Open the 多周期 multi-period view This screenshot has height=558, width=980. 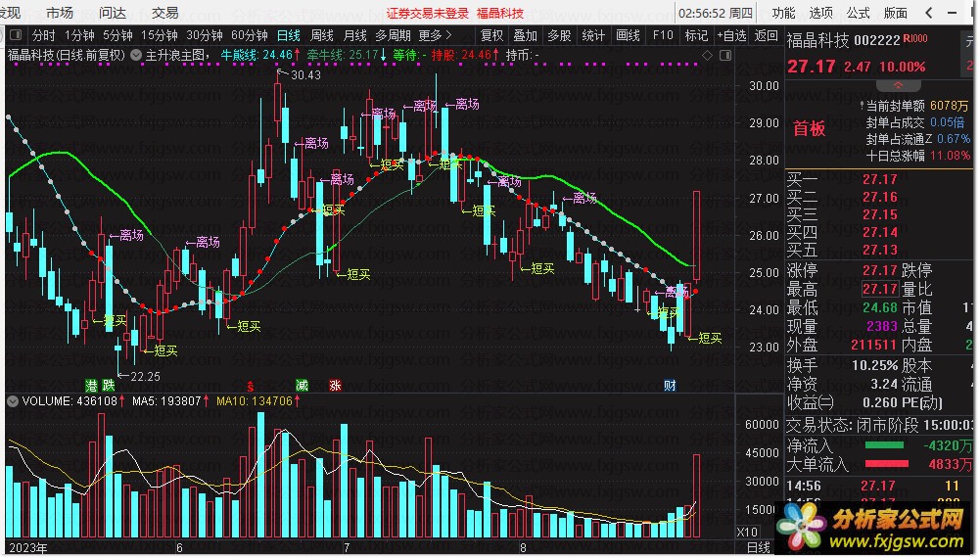point(394,35)
